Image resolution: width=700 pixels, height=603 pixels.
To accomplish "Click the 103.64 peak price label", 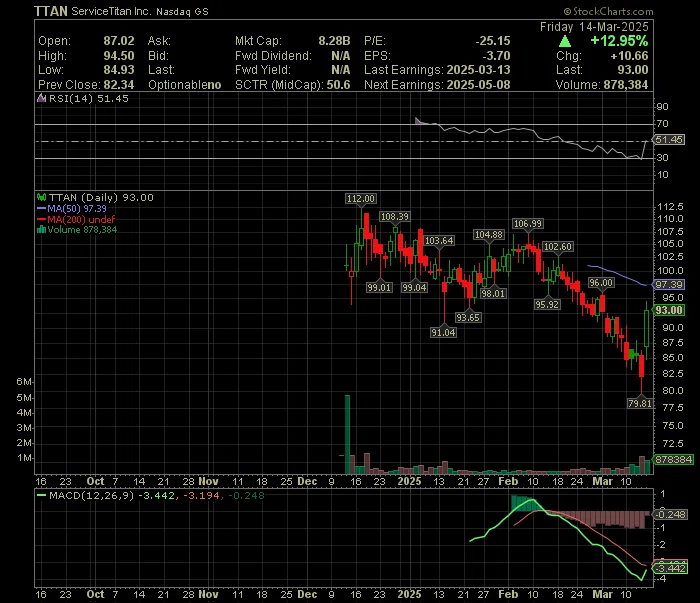I will pyautogui.click(x=439, y=241).
